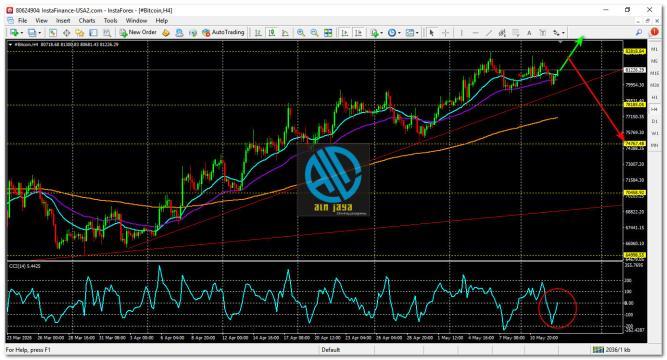Click the gold icon right of New Order
This screenshot has width=667, height=360.
166,32
